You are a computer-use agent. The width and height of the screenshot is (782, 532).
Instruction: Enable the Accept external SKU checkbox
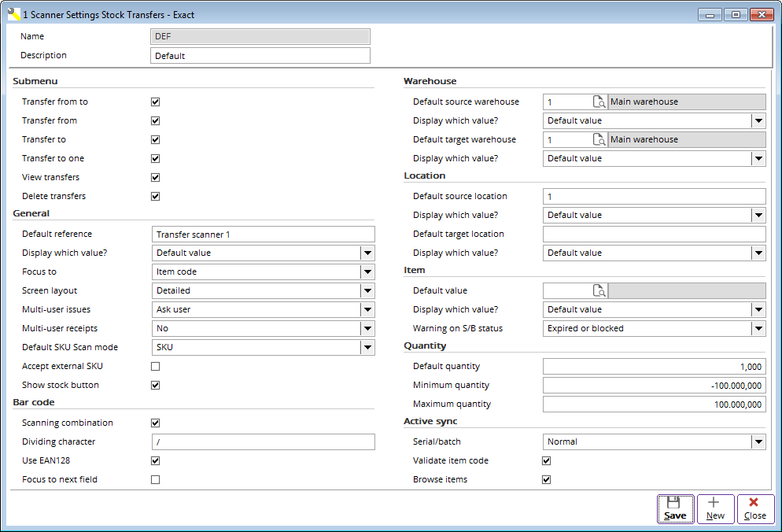tap(155, 366)
